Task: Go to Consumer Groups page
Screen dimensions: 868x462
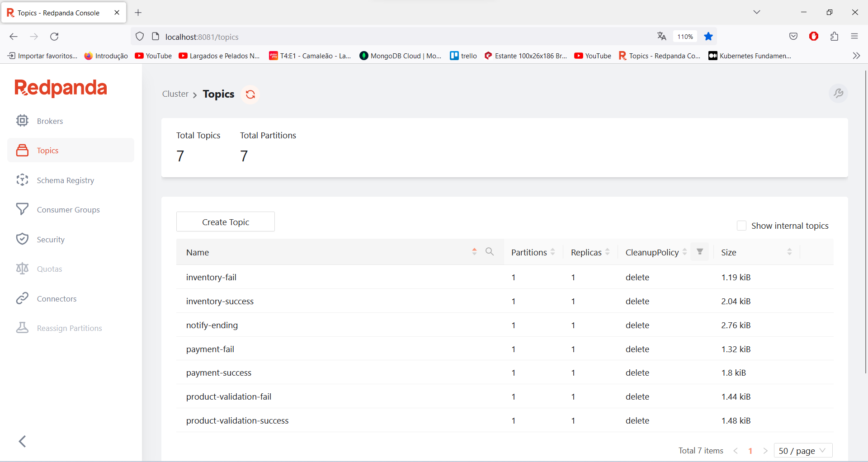Action: click(x=68, y=210)
